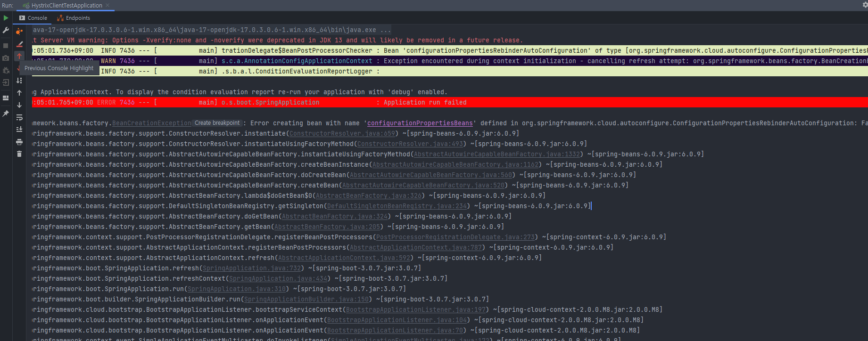Open AbstractApplicationContext.java:592 link
This screenshot has height=341, width=868.
point(344,258)
